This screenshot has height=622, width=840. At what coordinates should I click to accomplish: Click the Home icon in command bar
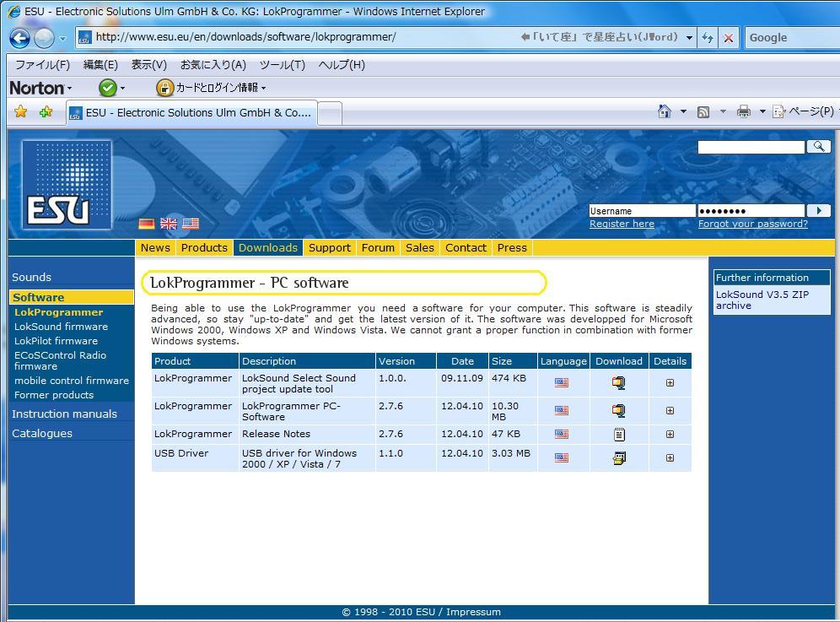pos(665,111)
